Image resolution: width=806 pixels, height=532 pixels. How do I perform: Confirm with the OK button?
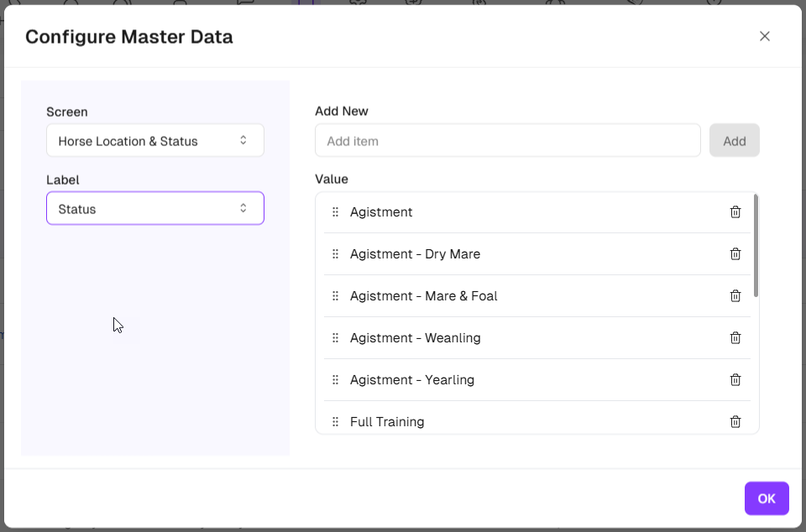point(766,498)
